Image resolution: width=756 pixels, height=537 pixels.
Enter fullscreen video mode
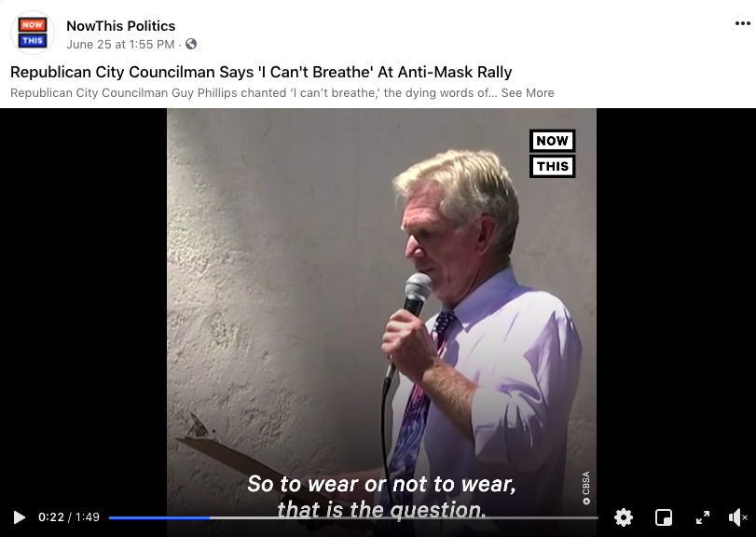(703, 517)
